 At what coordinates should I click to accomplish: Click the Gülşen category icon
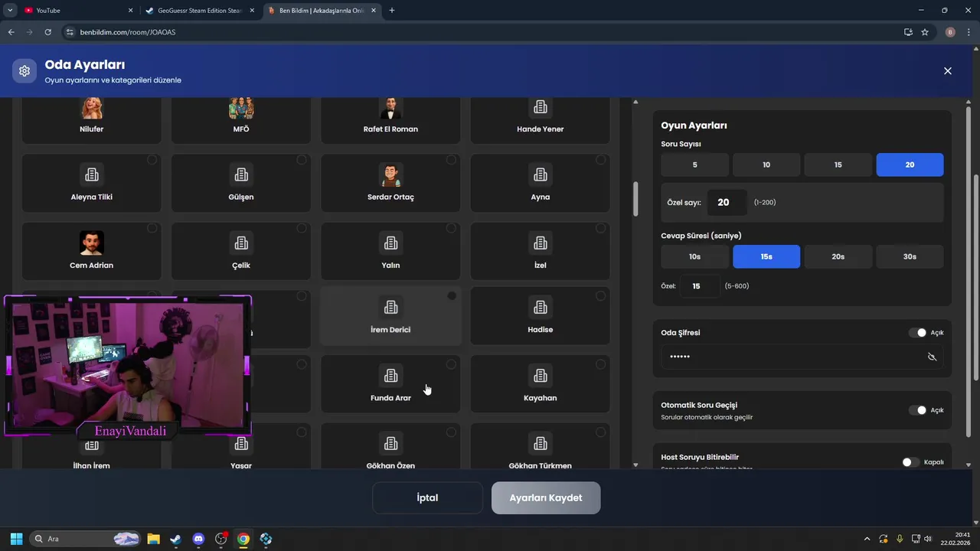(241, 175)
